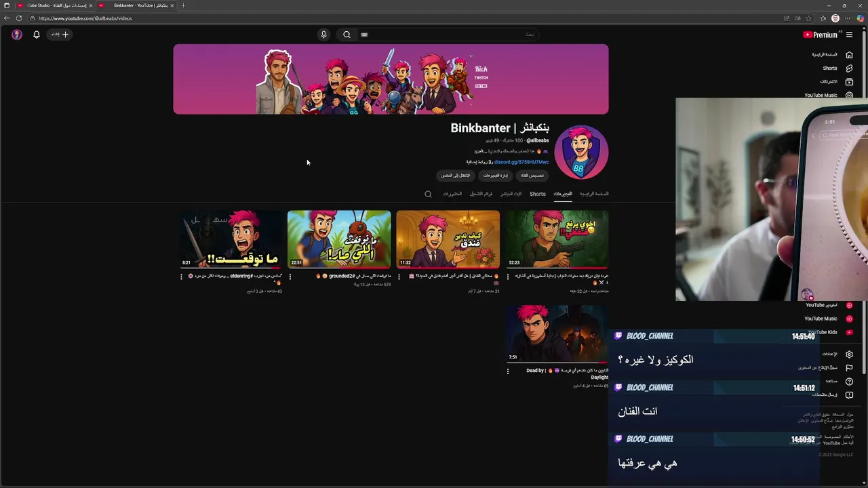
Task: Open Subscriptions icon in the sidebar
Action: (x=849, y=82)
